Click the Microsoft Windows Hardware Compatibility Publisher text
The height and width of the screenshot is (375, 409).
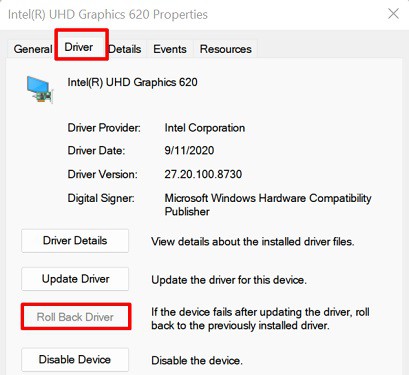(x=268, y=205)
